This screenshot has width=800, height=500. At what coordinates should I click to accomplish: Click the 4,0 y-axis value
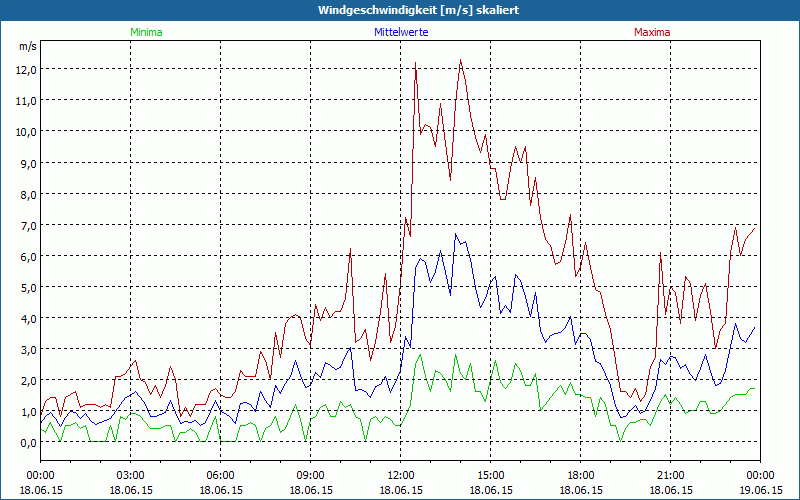28,319
